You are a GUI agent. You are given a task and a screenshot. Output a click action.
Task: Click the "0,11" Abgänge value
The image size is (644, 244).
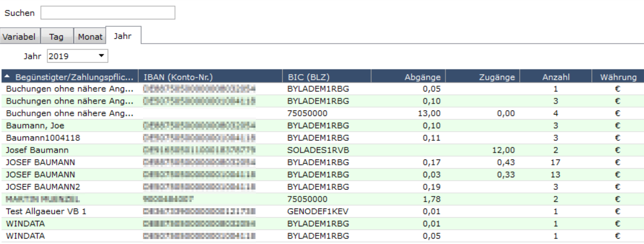coord(432,138)
